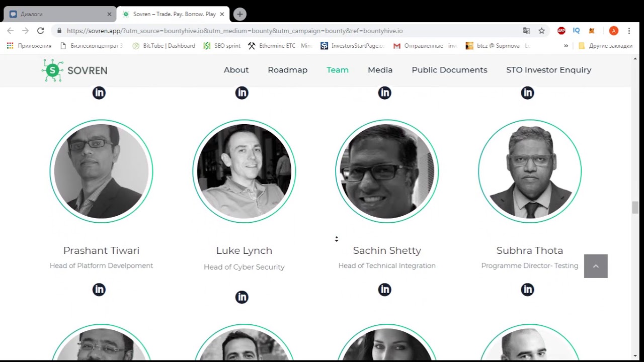Open the btcz Suprnova bookmark
Image resolution: width=644 pixels, height=362 pixels.
point(498,46)
